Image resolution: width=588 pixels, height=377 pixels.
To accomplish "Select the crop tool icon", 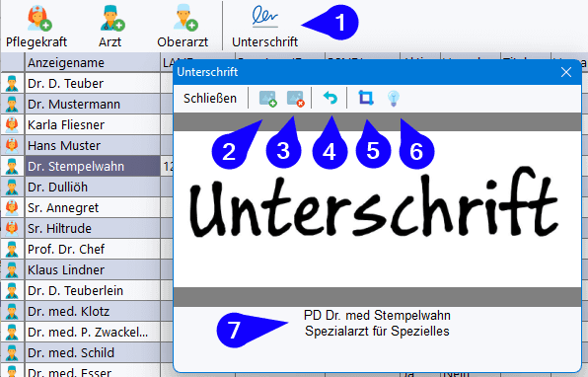I will coord(366,98).
